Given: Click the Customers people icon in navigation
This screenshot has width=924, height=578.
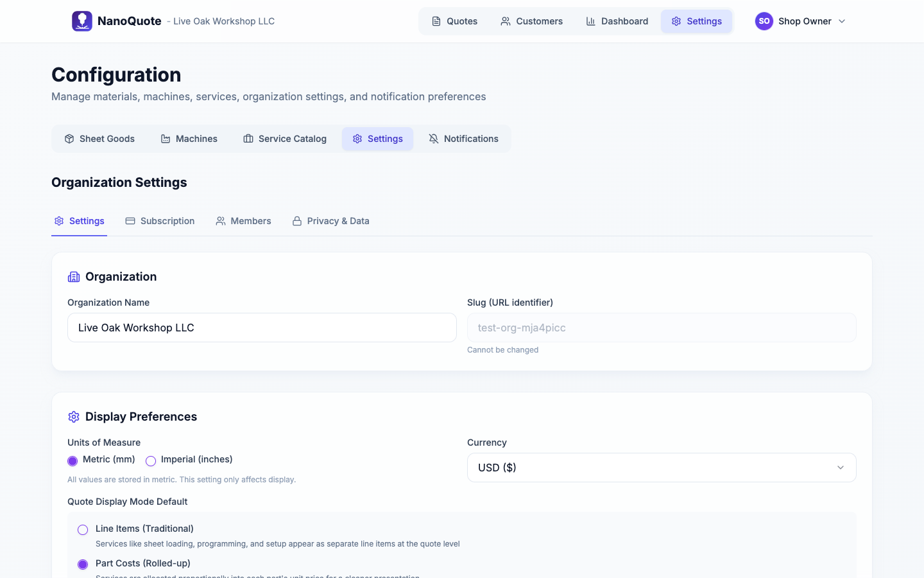Looking at the screenshot, I should [504, 21].
